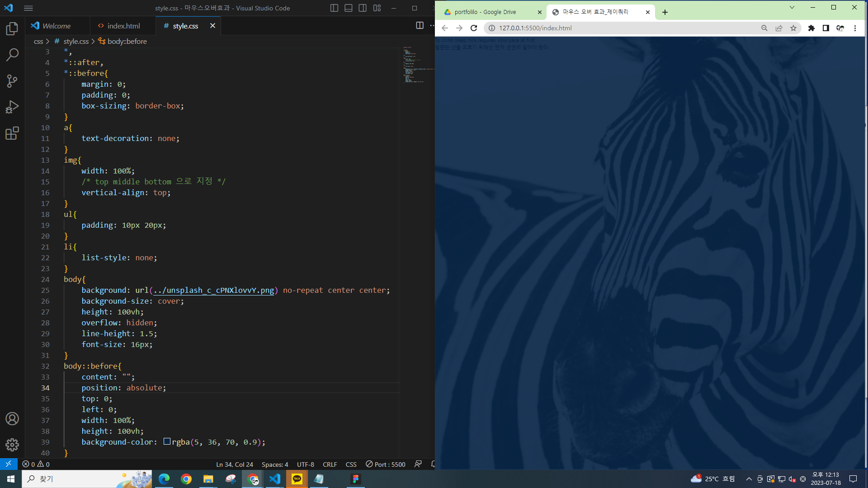868x488 pixels.
Task: Open the Run and Debug view
Action: (x=12, y=107)
